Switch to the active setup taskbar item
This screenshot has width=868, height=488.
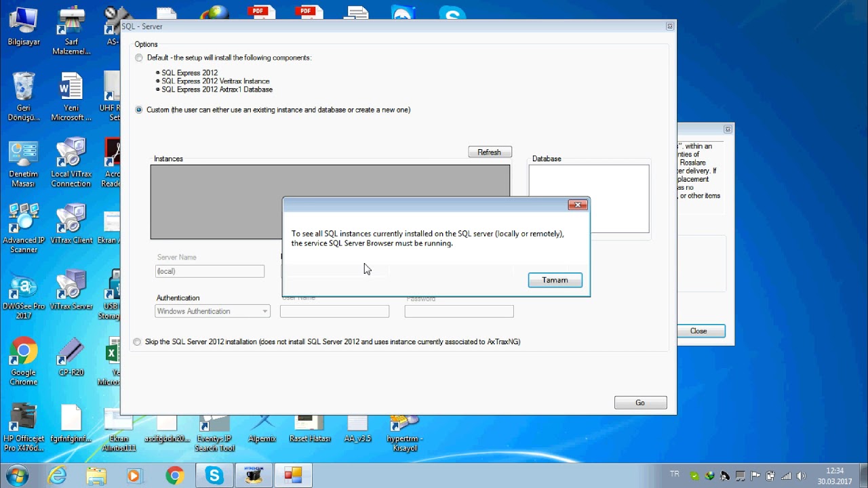point(293,476)
